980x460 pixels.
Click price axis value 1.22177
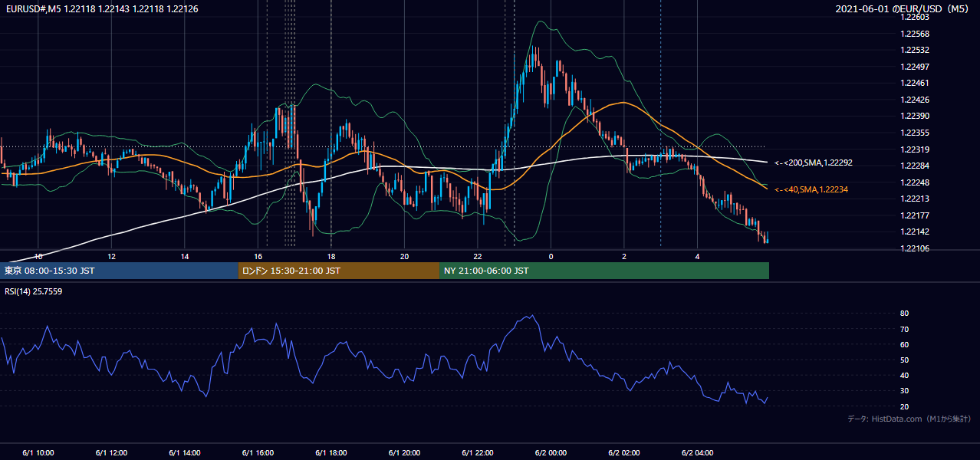point(915,215)
